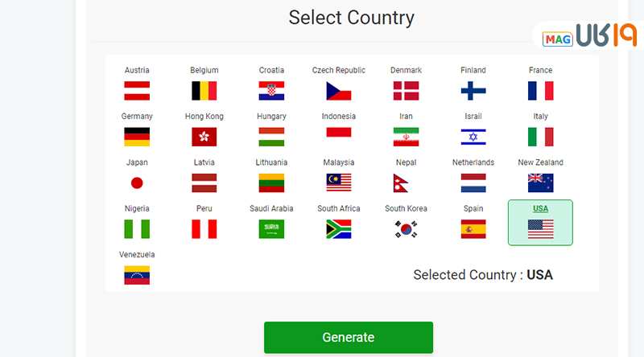Click the Denmark flag
Image resolution: width=644 pixels, height=357 pixels.
coord(406,91)
